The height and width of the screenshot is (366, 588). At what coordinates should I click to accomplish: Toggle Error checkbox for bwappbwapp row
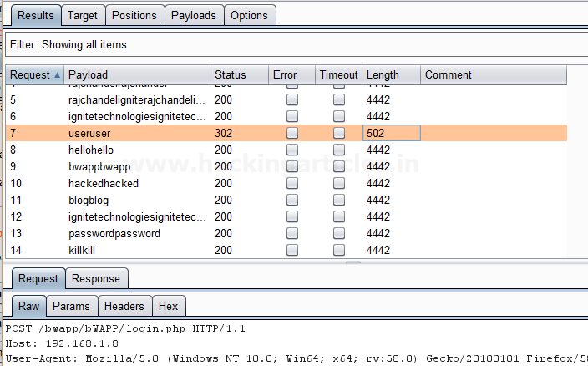click(x=292, y=166)
